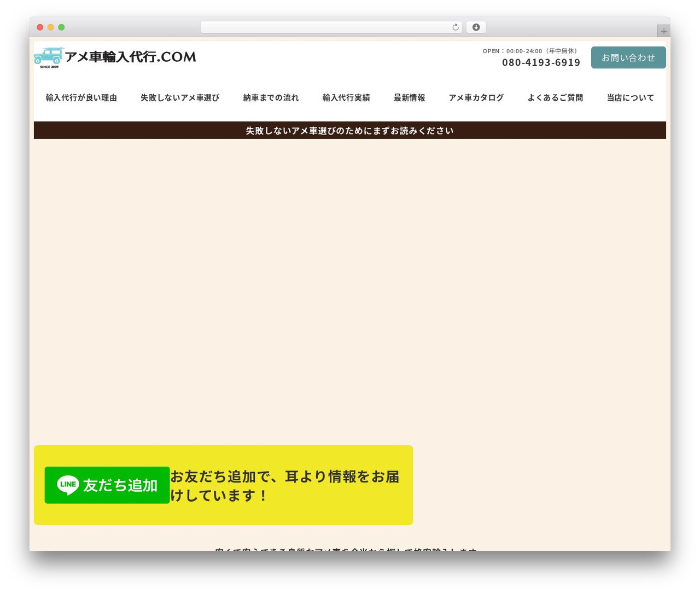Focus the browser address bar

pos(331,27)
